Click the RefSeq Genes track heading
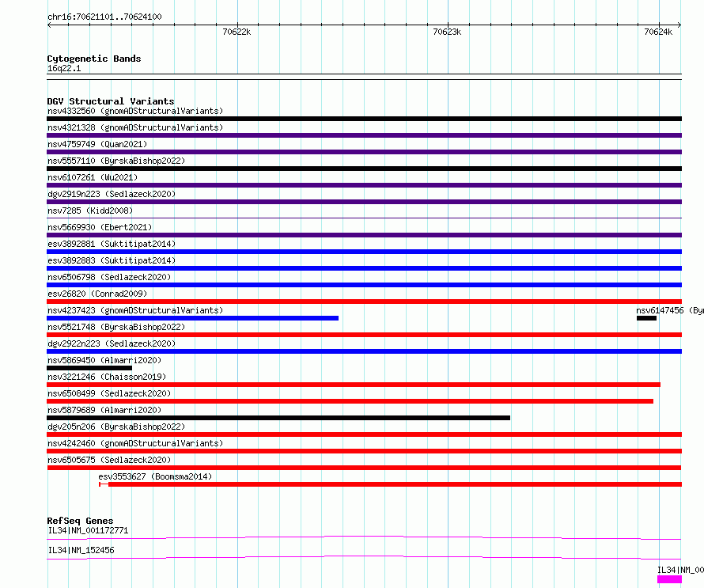Screen dimensions: 704x588 point(80,521)
